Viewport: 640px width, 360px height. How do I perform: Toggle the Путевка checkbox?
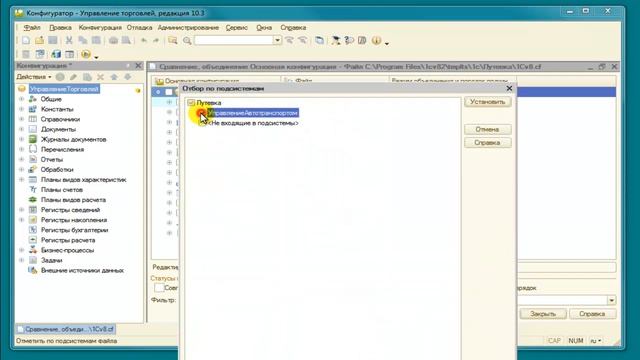tap(191, 103)
